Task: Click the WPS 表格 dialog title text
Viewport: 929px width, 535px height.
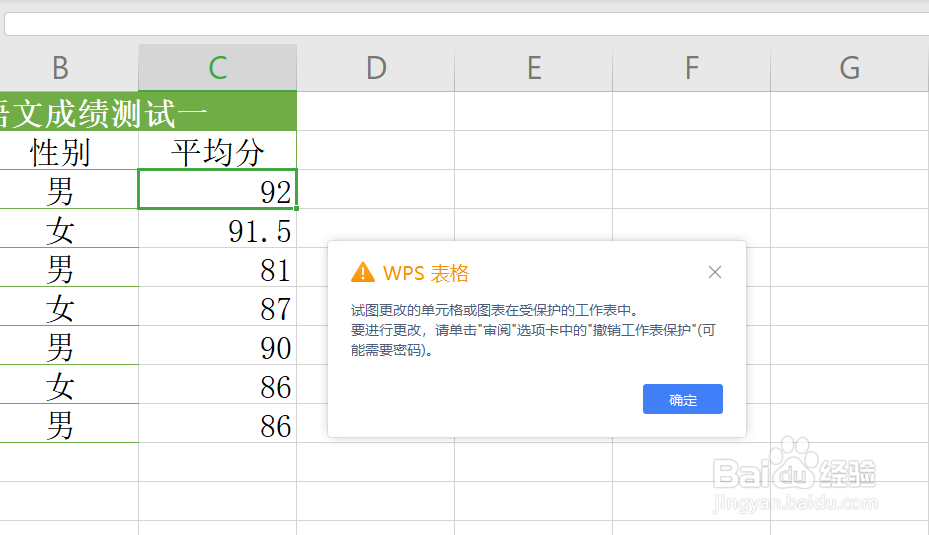Action: tap(426, 273)
